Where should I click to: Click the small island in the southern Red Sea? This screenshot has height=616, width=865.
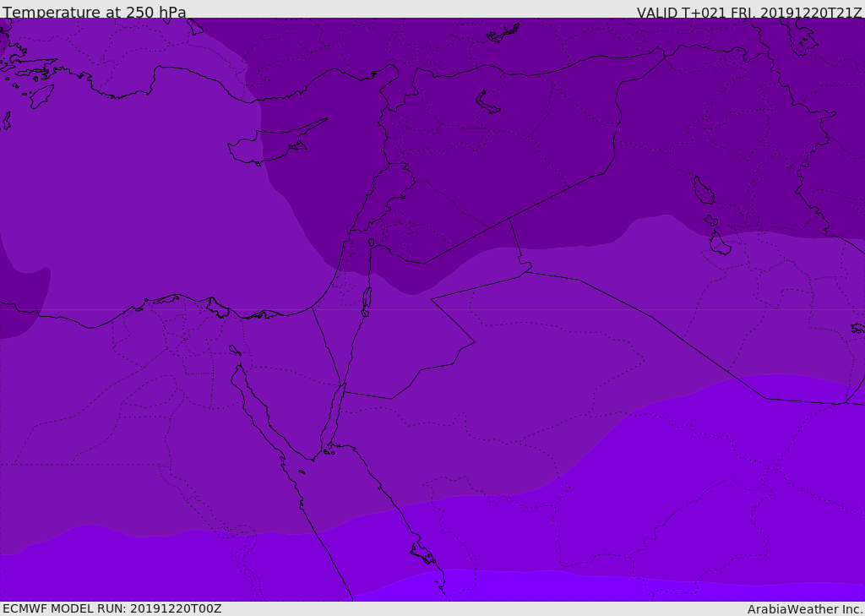pos(422,554)
